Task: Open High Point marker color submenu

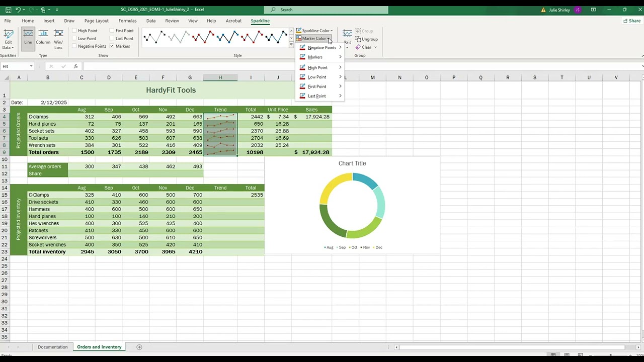Action: coord(320,67)
